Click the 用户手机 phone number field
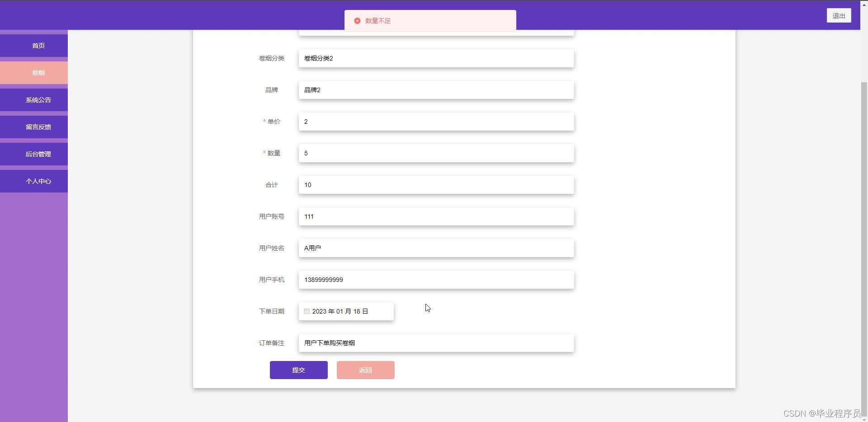Viewport: 868px width, 422px height. [x=436, y=280]
